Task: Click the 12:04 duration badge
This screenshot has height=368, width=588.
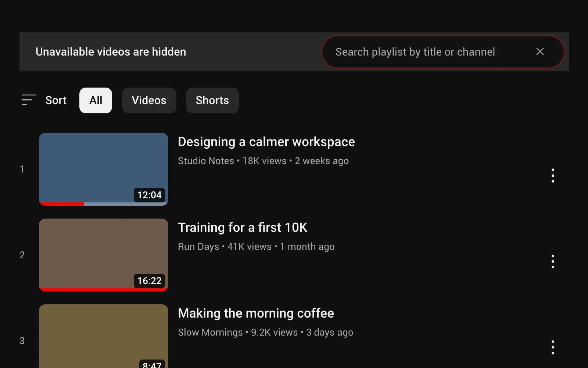Action: (x=149, y=195)
